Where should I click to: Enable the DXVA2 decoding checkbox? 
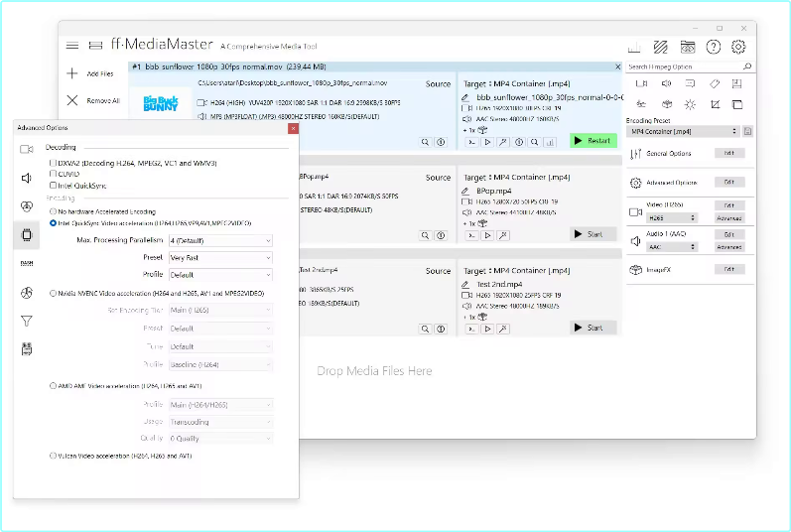coord(54,162)
